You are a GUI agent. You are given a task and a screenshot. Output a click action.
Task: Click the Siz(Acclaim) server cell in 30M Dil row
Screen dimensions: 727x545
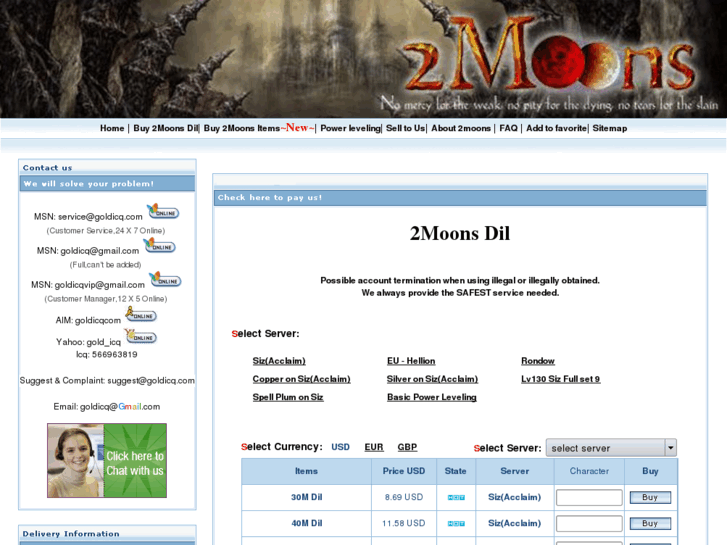tap(515, 497)
